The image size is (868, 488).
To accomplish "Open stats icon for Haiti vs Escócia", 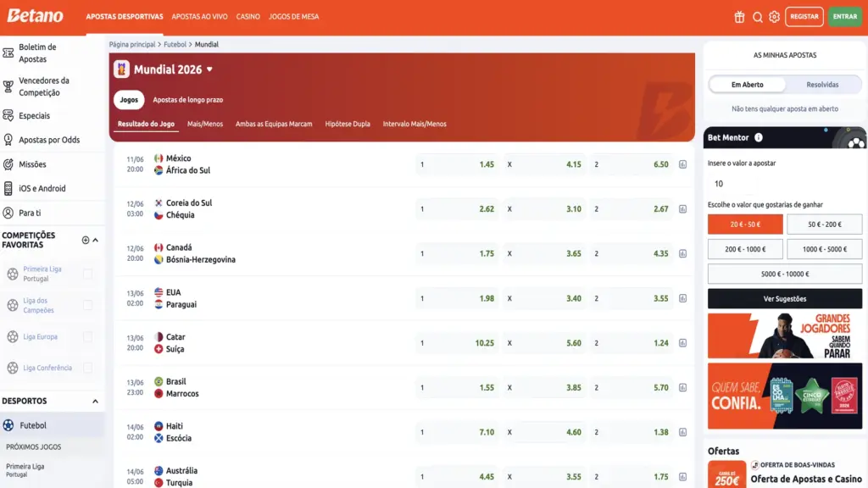I will [x=682, y=432].
